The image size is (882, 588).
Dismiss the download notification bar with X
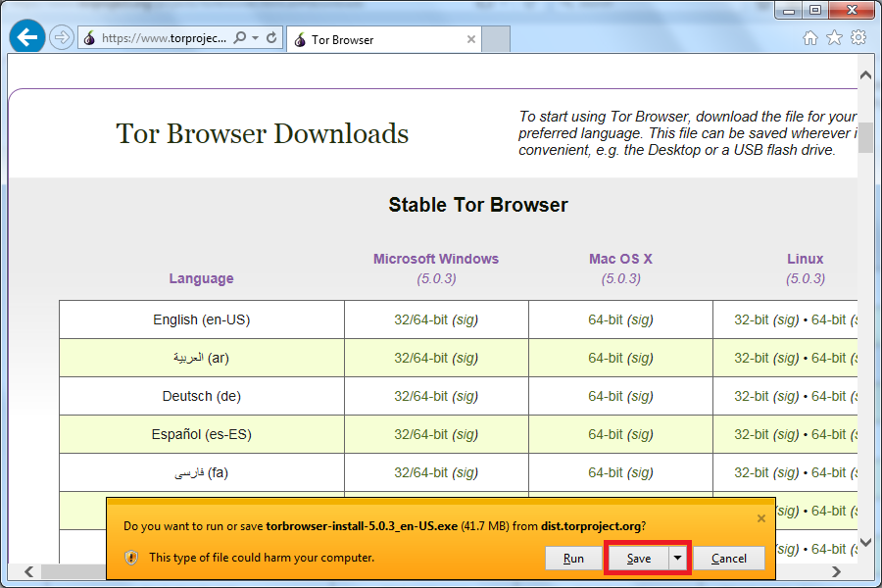(761, 518)
